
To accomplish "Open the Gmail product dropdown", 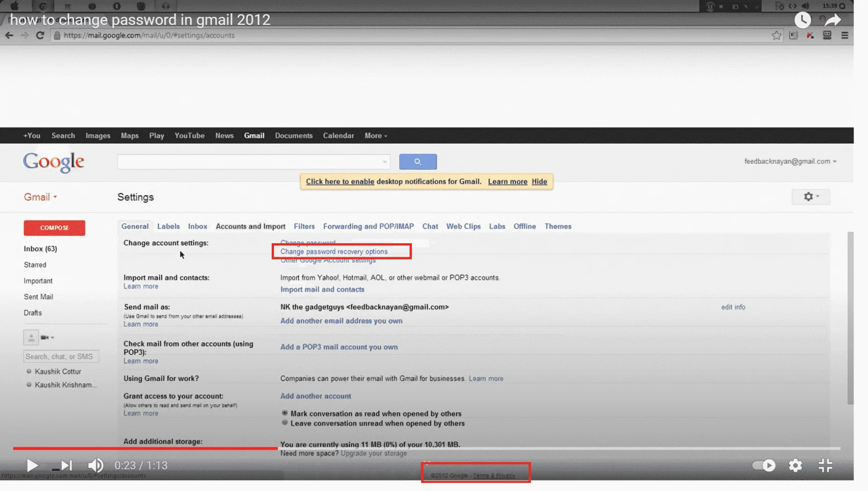I will click(40, 197).
